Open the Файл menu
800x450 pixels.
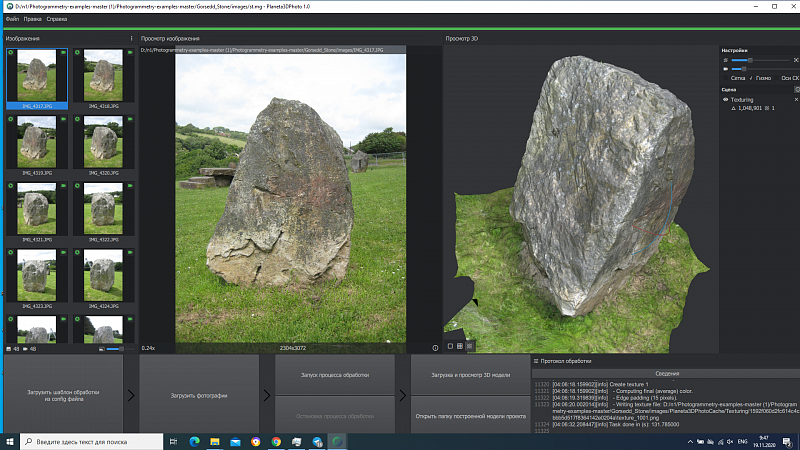[x=12, y=19]
